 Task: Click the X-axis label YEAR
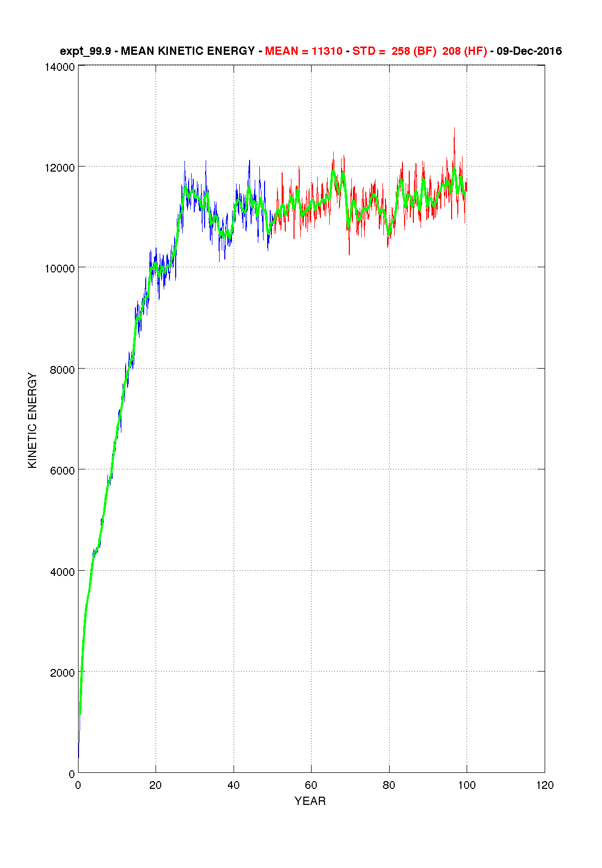(x=310, y=801)
